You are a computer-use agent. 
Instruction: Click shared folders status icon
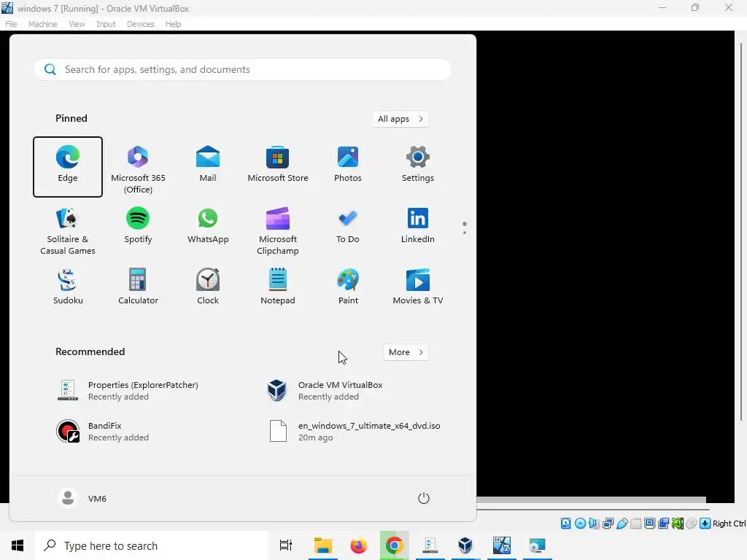coord(635,524)
